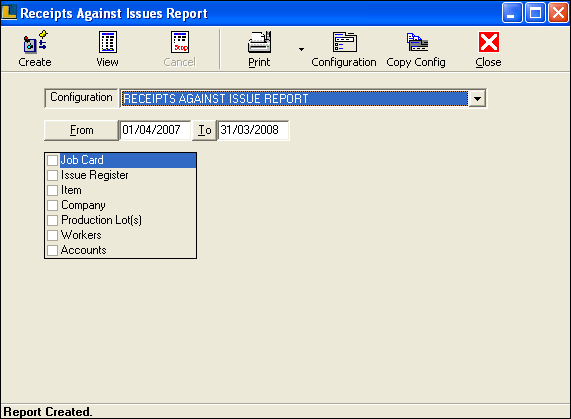Enable the Job Card checkbox
571x419 pixels.
tap(52, 160)
